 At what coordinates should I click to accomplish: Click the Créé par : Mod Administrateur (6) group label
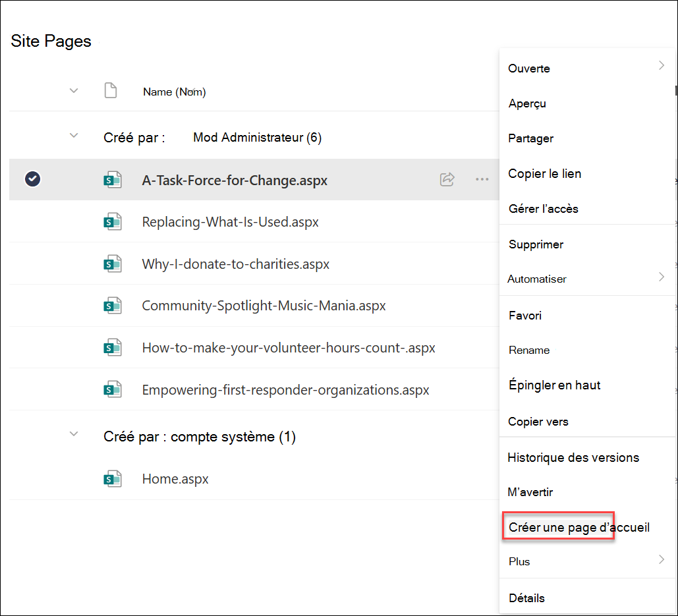coord(212,138)
